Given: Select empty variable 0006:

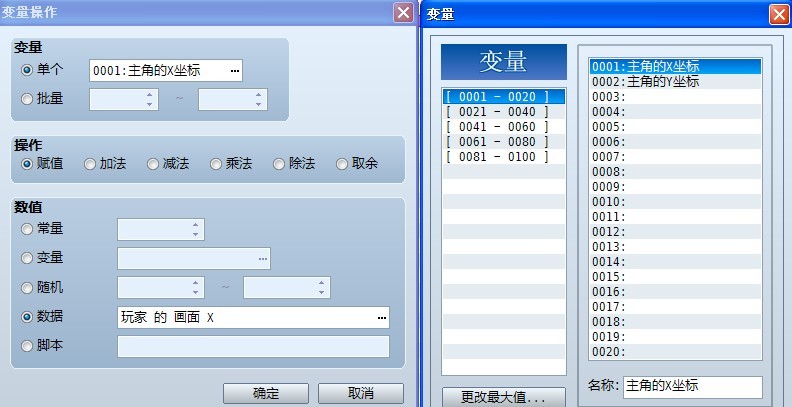Looking at the screenshot, I should tap(675, 142).
